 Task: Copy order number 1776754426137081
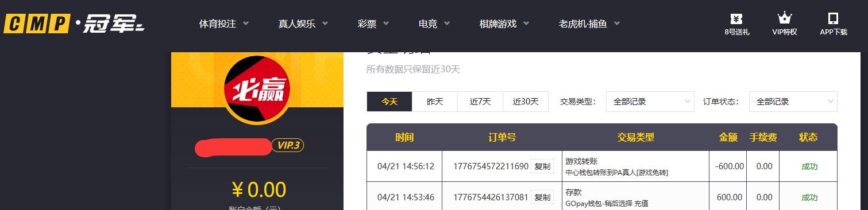point(542,197)
